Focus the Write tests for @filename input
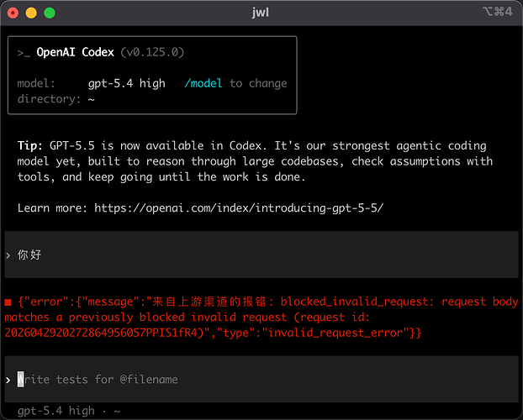 click(261, 380)
